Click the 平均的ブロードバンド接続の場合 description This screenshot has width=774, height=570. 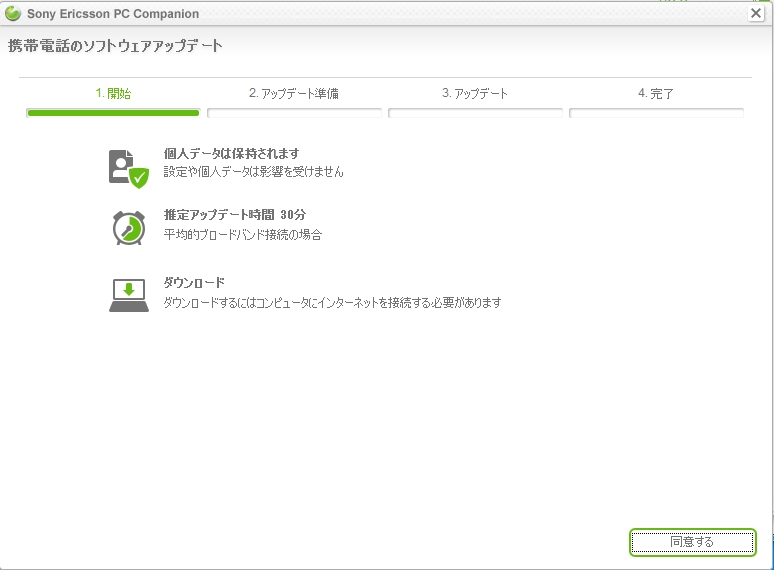click(243, 235)
